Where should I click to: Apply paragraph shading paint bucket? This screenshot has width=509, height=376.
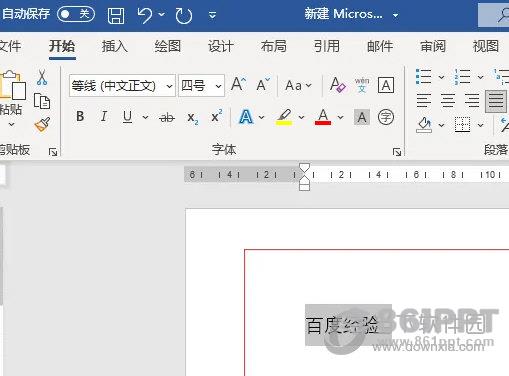[x=424, y=125]
